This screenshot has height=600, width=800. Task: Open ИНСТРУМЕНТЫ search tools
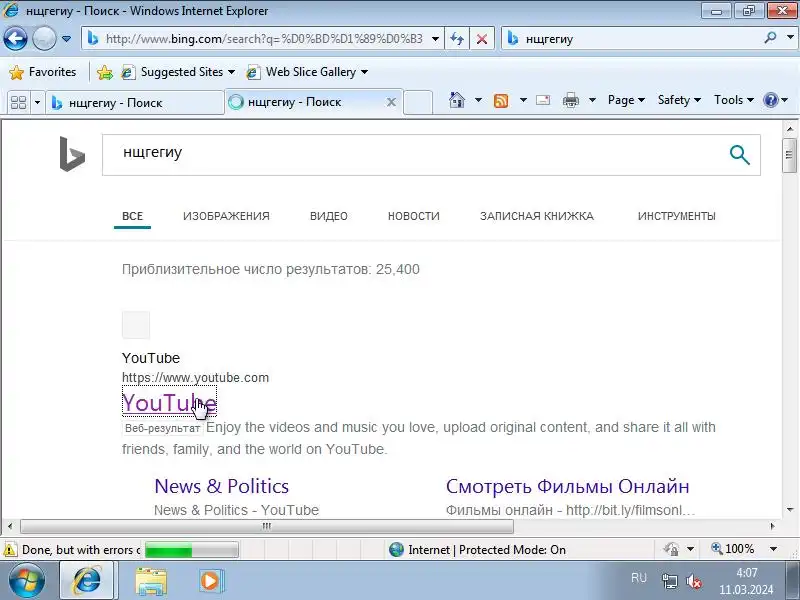[x=677, y=216]
